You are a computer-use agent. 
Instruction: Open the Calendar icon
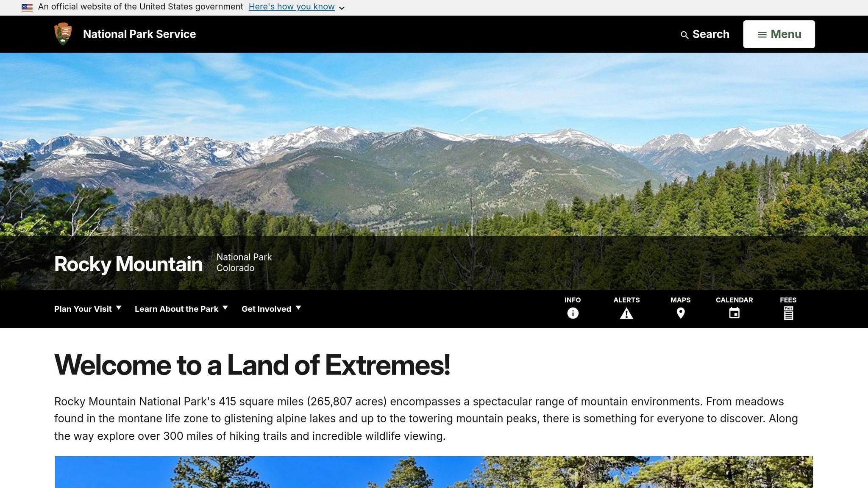[x=734, y=313]
